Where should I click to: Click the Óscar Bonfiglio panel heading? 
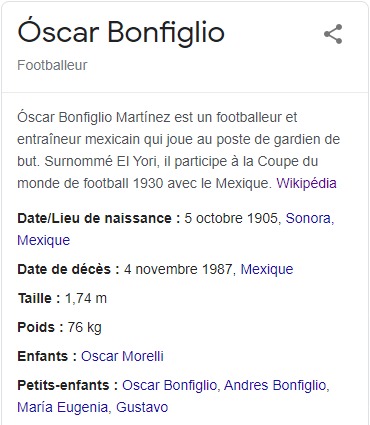point(121,32)
